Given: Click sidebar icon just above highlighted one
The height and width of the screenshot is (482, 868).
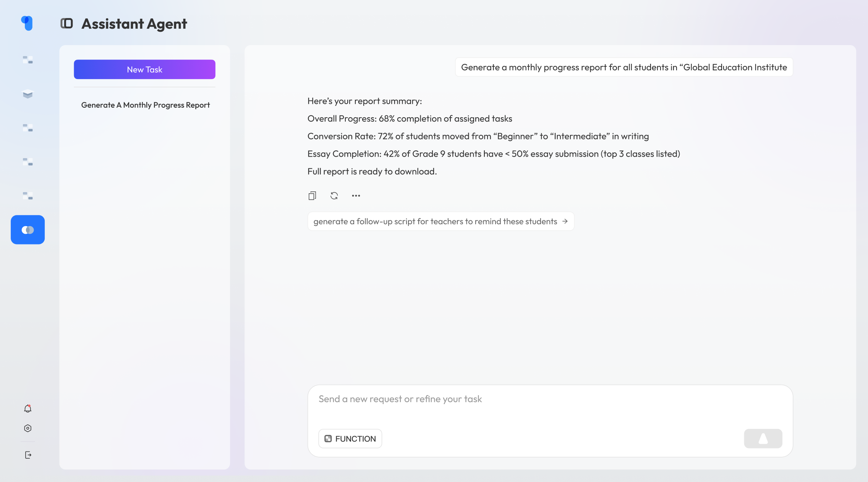Looking at the screenshot, I should point(28,196).
